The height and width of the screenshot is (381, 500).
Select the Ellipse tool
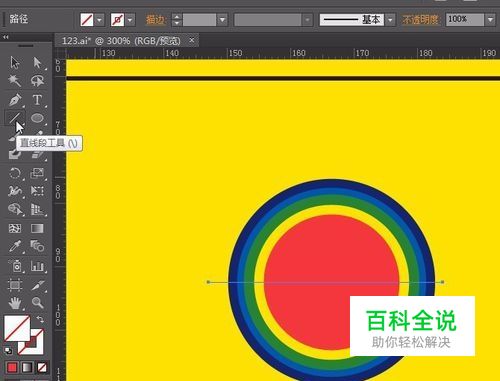click(37, 118)
